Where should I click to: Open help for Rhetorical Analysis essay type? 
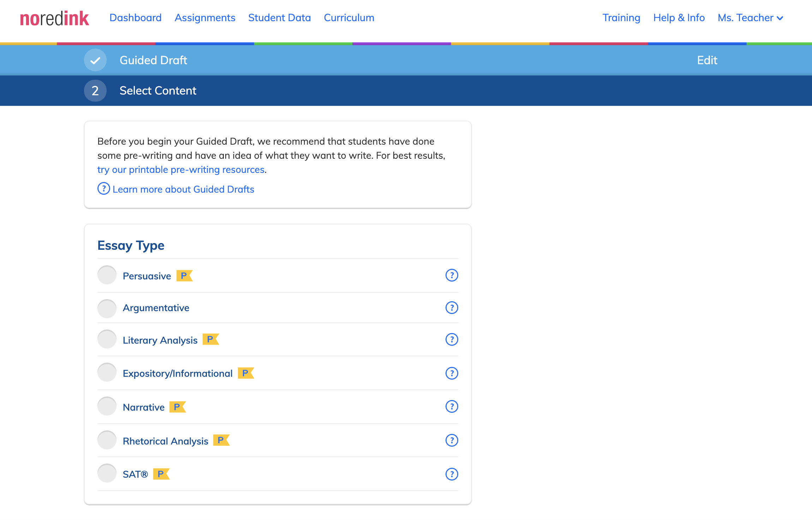(452, 440)
